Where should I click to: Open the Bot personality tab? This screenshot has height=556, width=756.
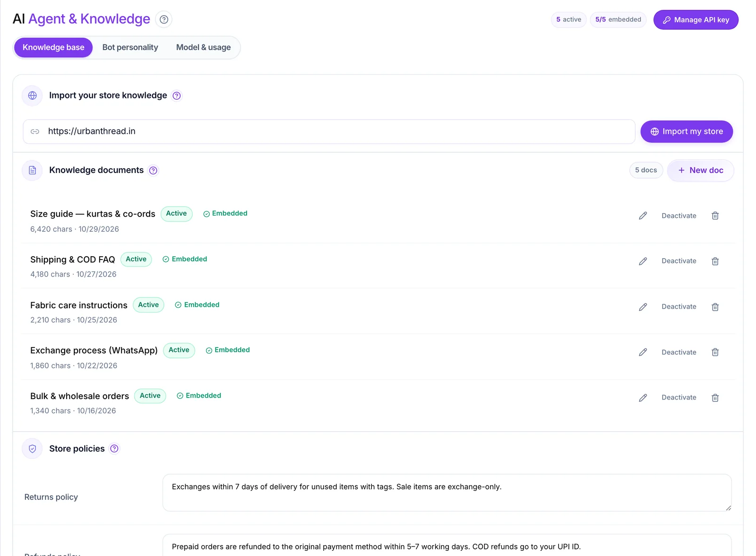point(130,48)
